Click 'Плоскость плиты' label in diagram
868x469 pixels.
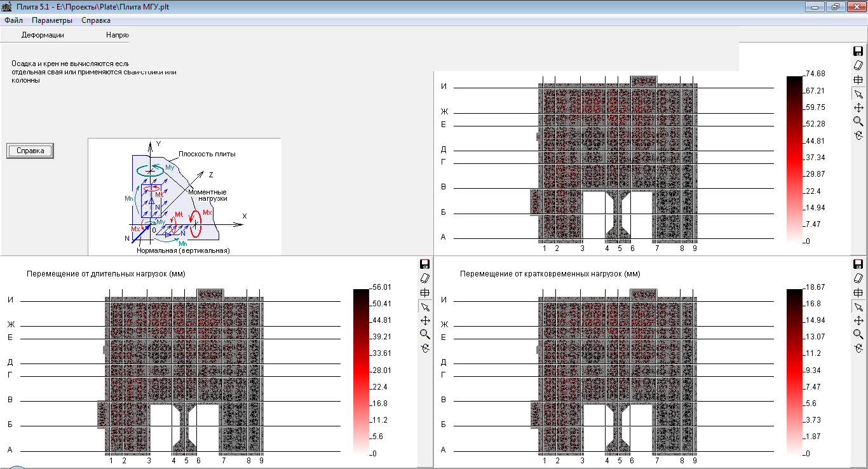click(207, 154)
